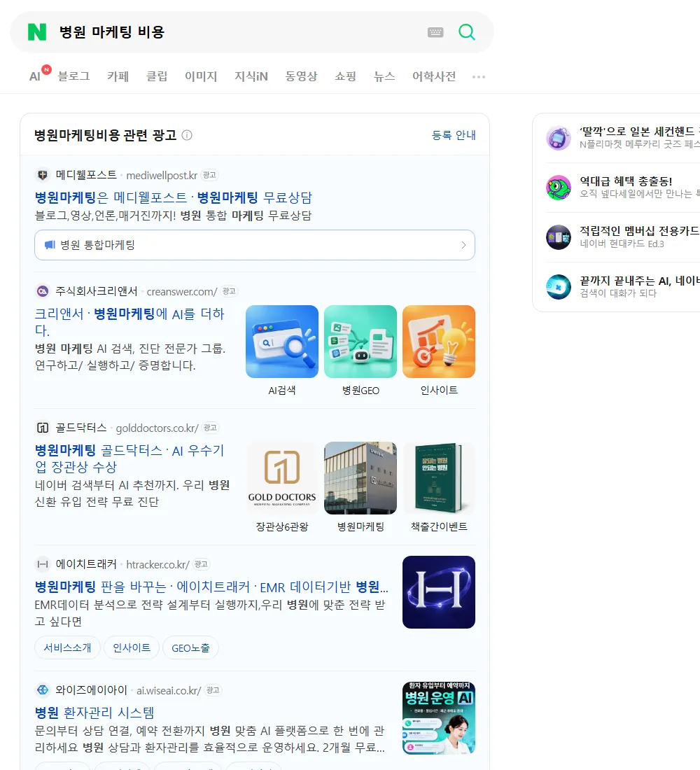700x770 pixels.
Task: Click the green Naver N logo
Action: [37, 32]
